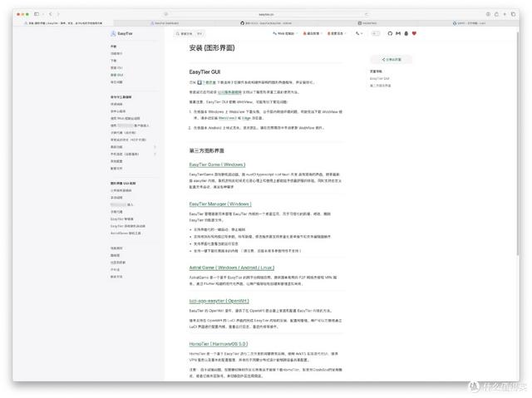Toggle the site light/dark theme switch
This screenshot has height=398, width=532.
(375, 33)
